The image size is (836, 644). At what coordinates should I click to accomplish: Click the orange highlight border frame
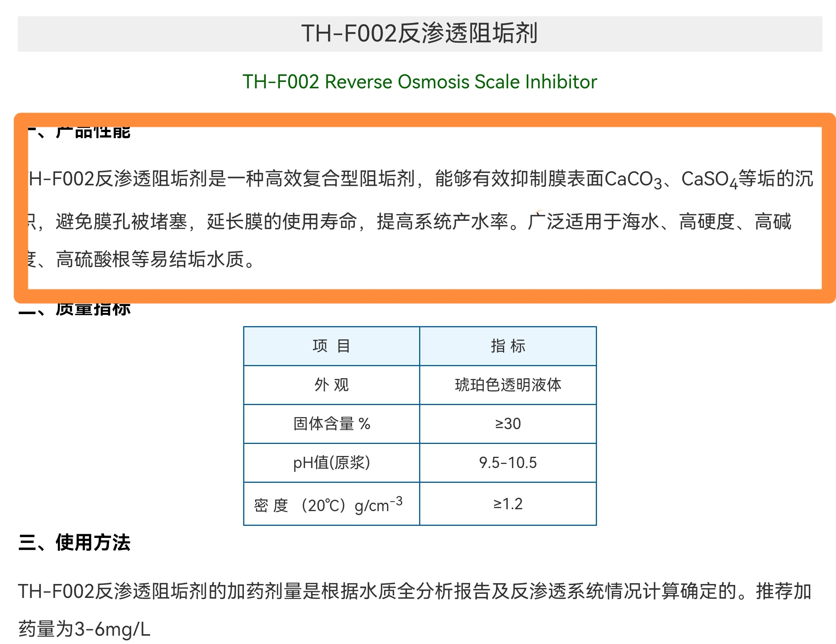pos(421,120)
